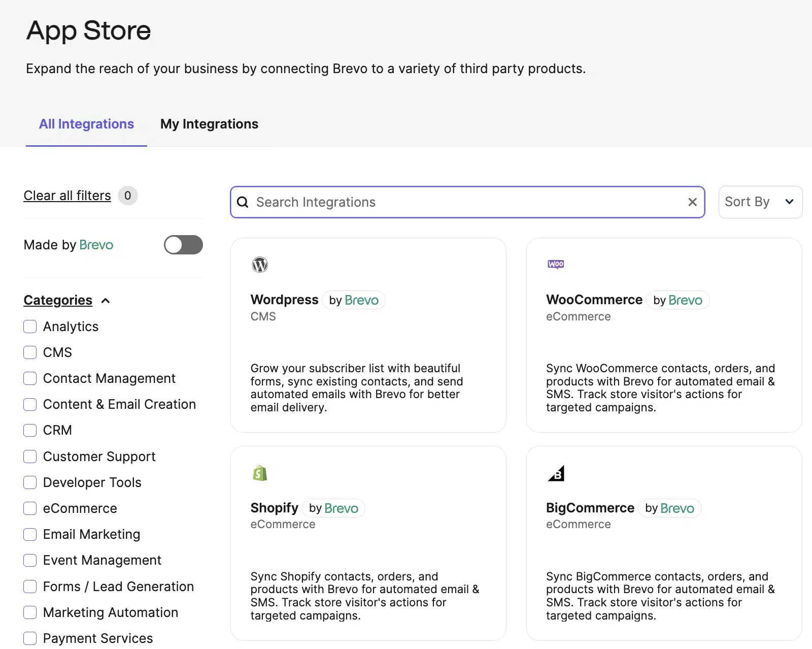Screen dimensions: 812x649
Task: Click the Sync BigCommerce contacts description
Action: pyautogui.click(x=660, y=596)
